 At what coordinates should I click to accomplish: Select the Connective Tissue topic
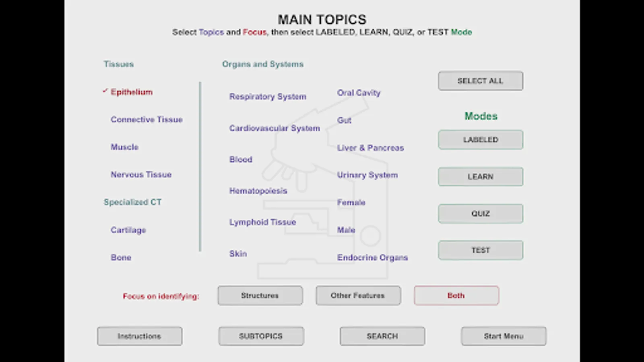(x=147, y=119)
